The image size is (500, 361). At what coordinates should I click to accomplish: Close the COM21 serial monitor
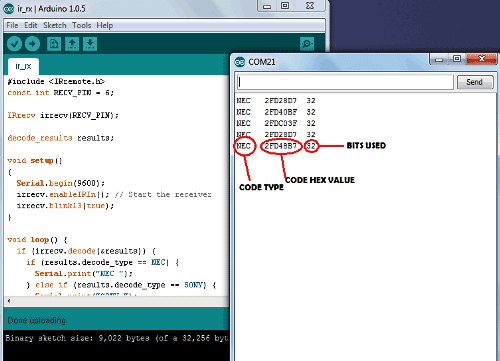pos(482,59)
